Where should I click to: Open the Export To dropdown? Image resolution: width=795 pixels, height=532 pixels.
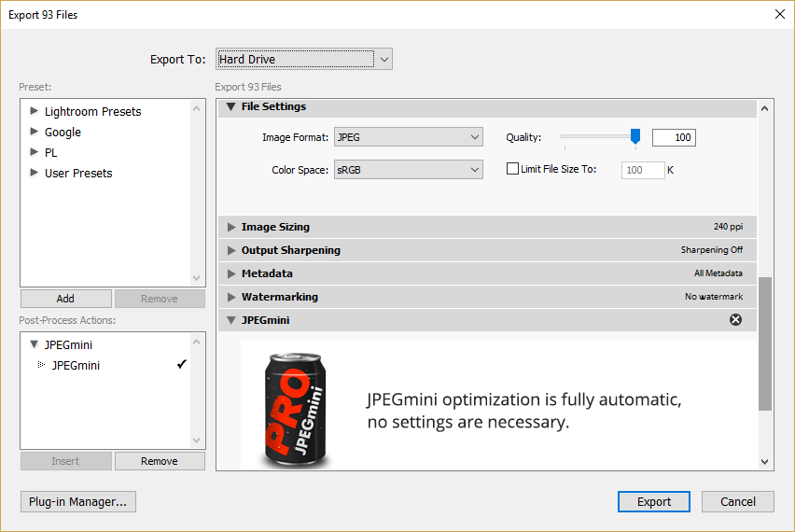(303, 60)
